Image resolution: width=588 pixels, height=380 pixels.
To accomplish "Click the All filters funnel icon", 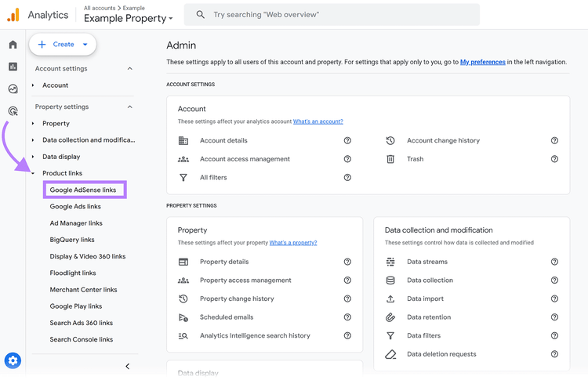I will [183, 177].
